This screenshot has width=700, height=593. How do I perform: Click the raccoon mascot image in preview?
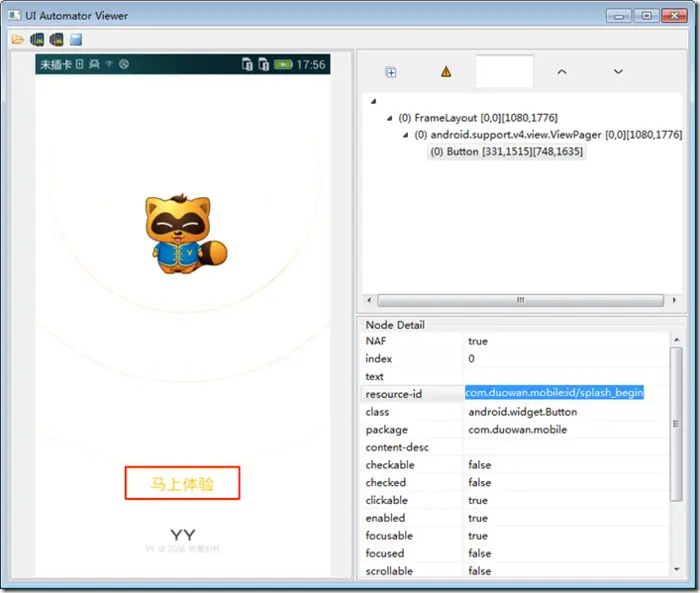[185, 234]
